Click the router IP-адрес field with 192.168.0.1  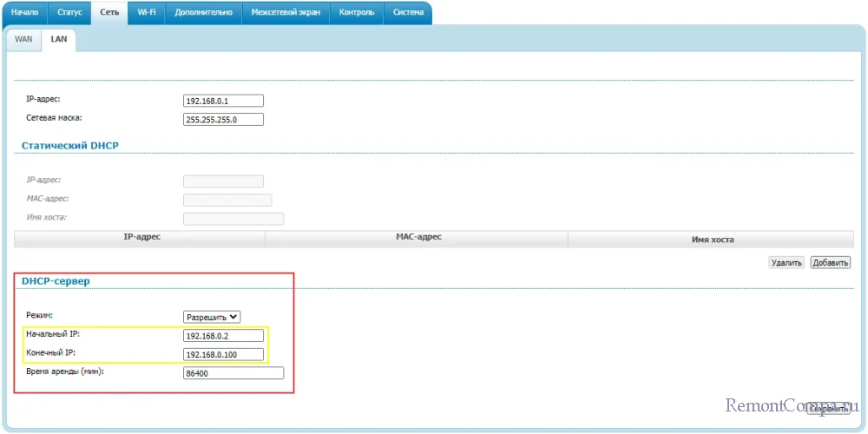[x=223, y=101]
